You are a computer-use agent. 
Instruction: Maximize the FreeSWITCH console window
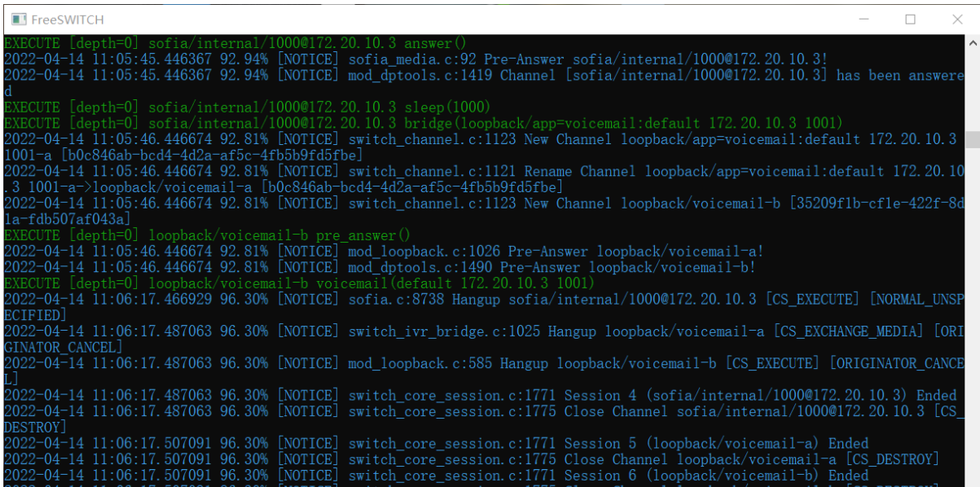pyautogui.click(x=911, y=19)
